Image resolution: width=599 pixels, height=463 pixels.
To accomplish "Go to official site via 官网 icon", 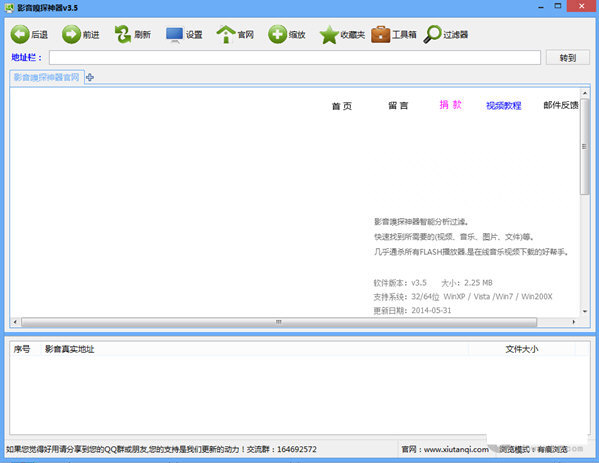I will [226, 34].
